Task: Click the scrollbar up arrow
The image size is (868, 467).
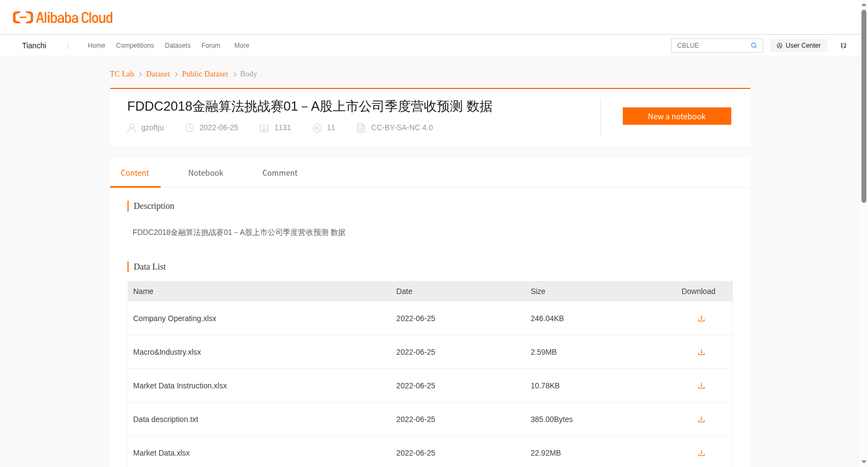Action: point(864,4)
